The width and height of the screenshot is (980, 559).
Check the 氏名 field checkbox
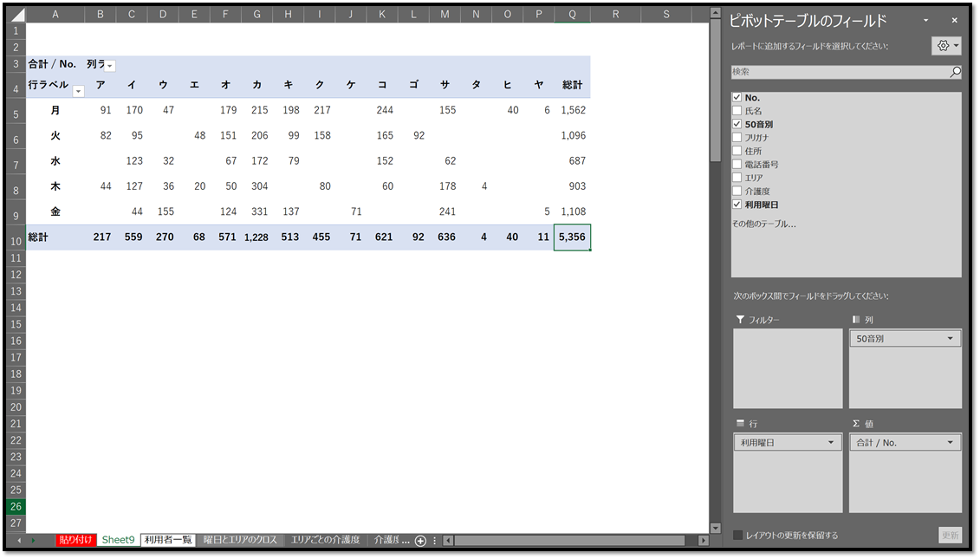pyautogui.click(x=737, y=111)
